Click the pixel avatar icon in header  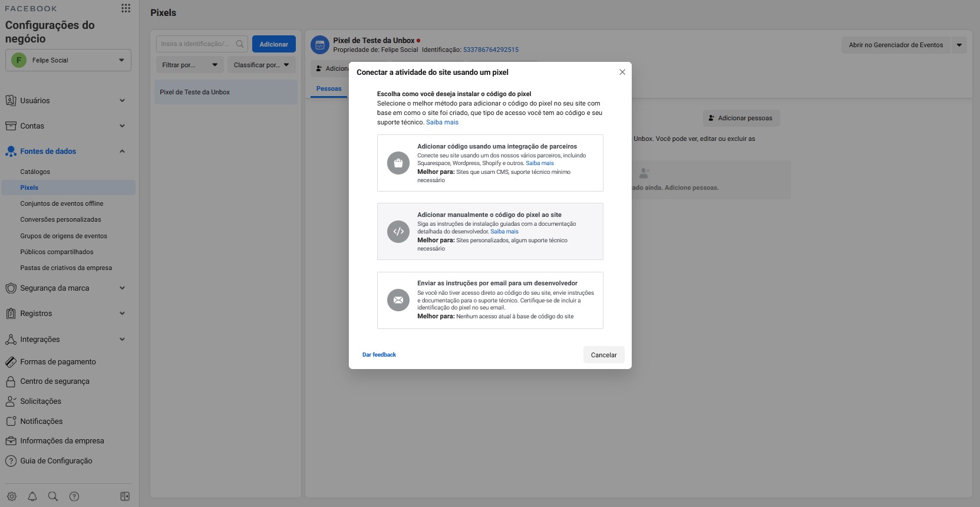[x=320, y=45]
